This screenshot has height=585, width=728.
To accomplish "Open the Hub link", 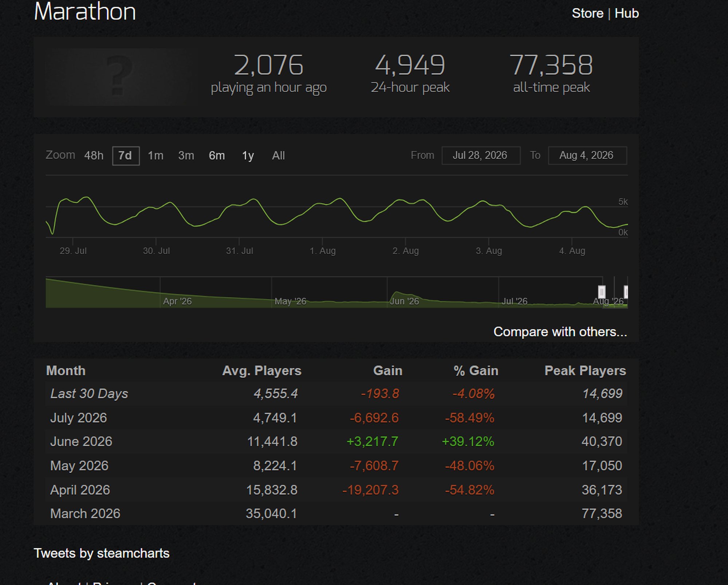I will point(626,13).
